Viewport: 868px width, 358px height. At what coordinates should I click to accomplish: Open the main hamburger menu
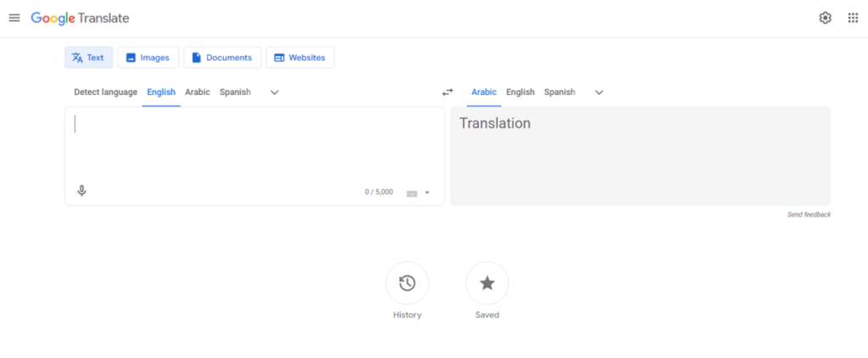14,18
